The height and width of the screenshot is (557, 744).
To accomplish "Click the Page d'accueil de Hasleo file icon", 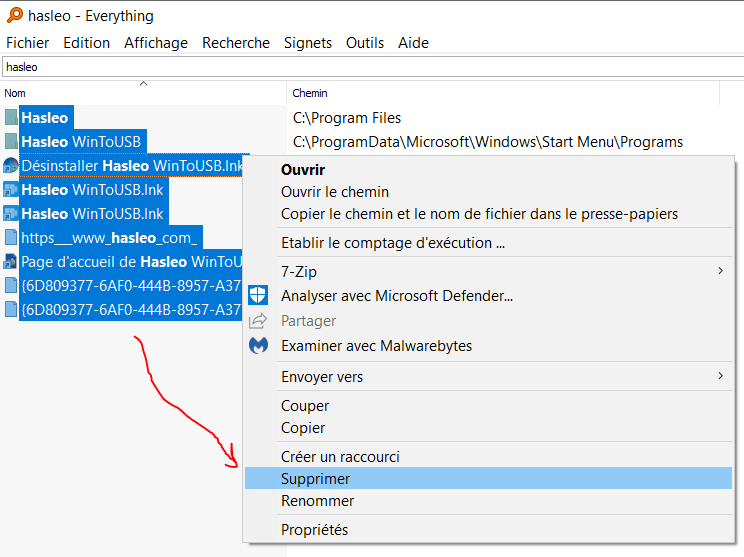I will tap(11, 262).
